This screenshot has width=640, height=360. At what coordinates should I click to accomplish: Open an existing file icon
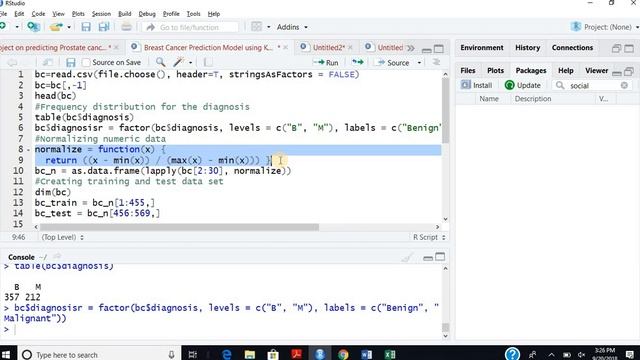[56, 27]
